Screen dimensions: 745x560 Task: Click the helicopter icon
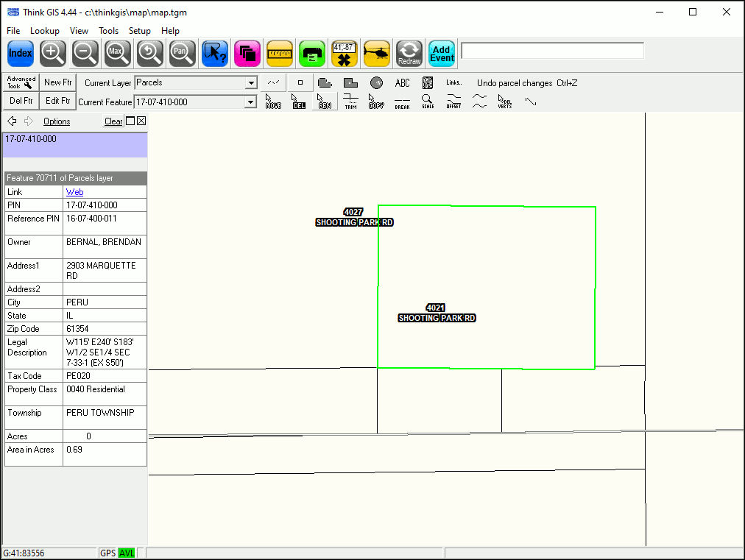click(377, 53)
